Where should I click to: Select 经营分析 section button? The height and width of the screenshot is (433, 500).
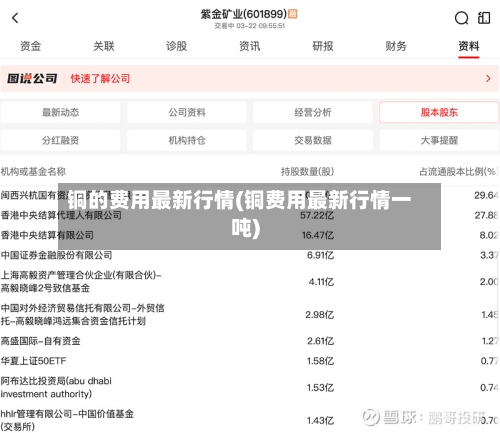pos(313,112)
